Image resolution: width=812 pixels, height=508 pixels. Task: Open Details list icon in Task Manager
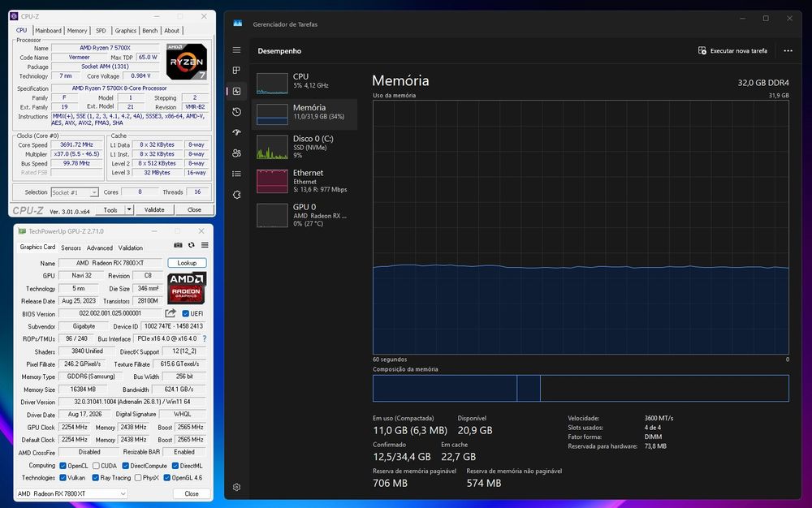click(x=236, y=174)
